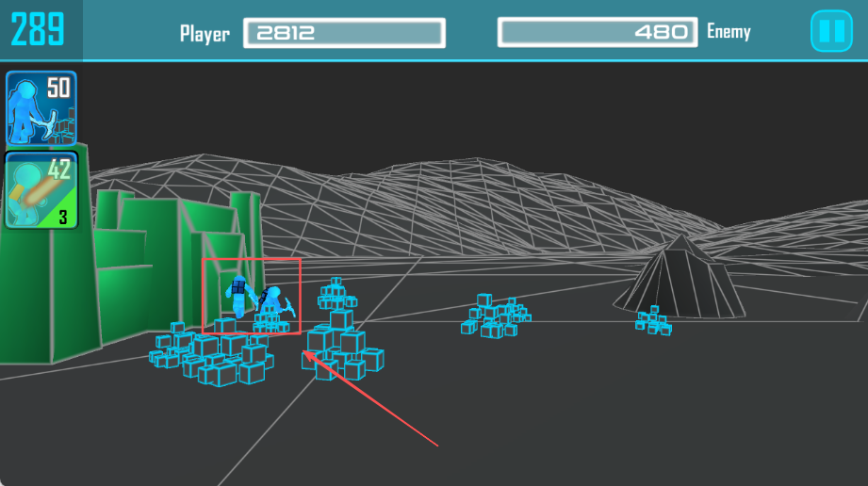This screenshot has width=868, height=486.
Task: Click the Enemy health bar showing 480
Action: pos(598,32)
